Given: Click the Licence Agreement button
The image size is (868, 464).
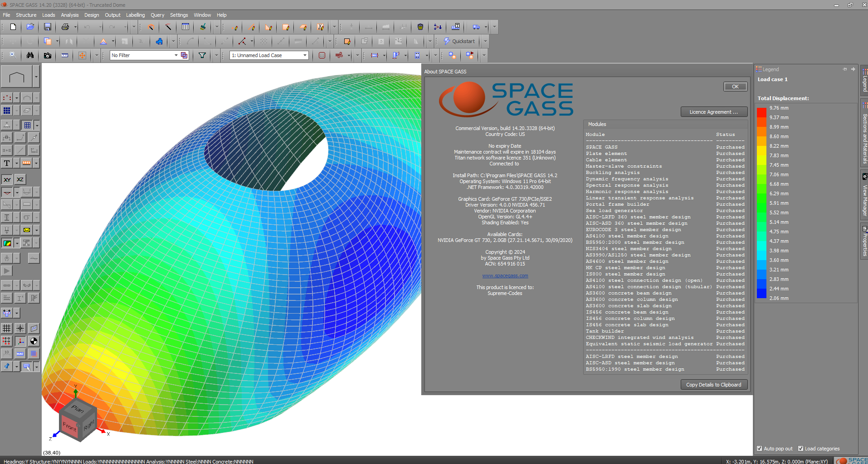Looking at the screenshot, I should tap(713, 112).
